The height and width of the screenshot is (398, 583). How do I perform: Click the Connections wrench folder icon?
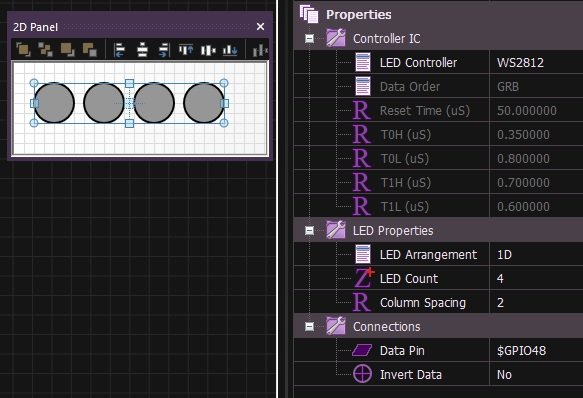point(336,326)
